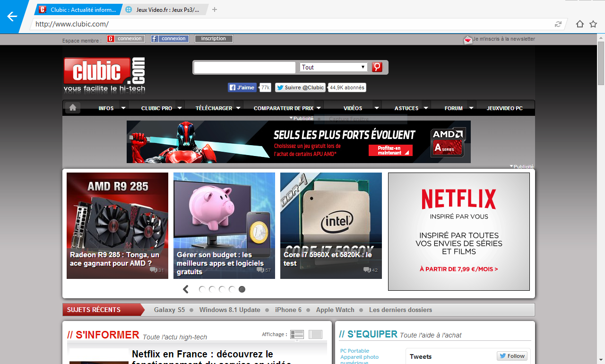
Task: Select second carousel pagination dot
Action: click(212, 289)
